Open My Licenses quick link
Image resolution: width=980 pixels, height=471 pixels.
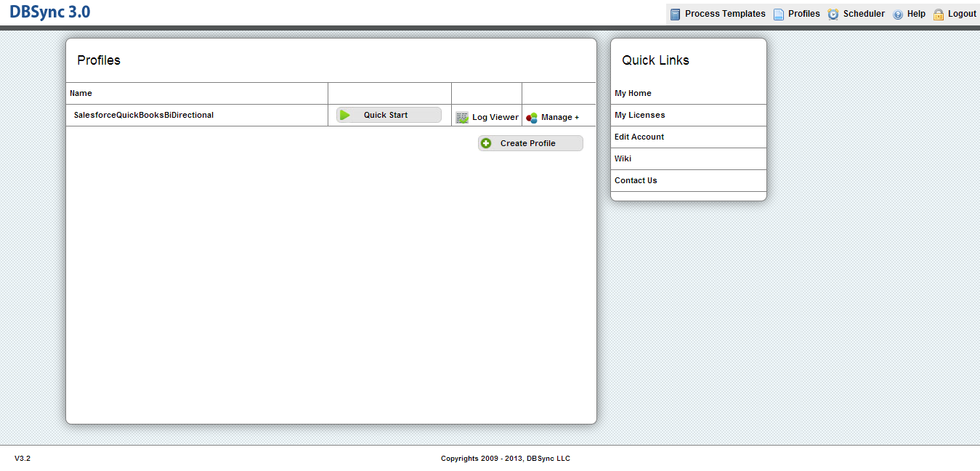[x=639, y=115]
